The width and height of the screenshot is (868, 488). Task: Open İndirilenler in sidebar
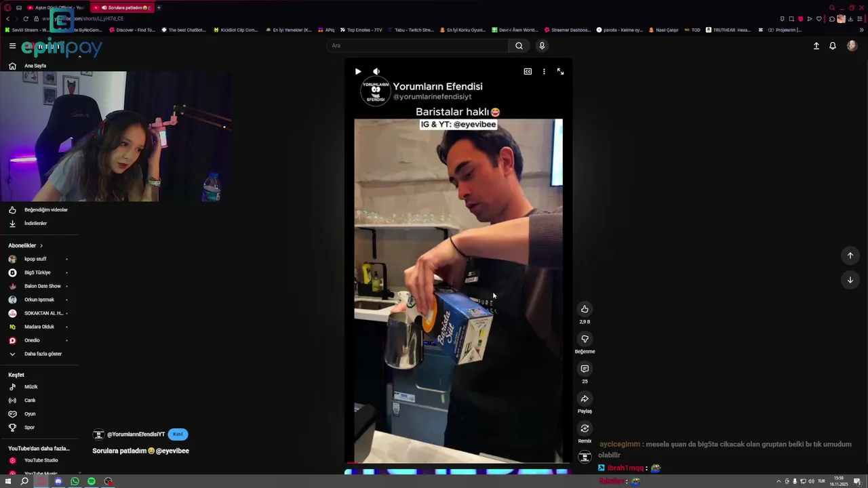pyautogui.click(x=39, y=223)
